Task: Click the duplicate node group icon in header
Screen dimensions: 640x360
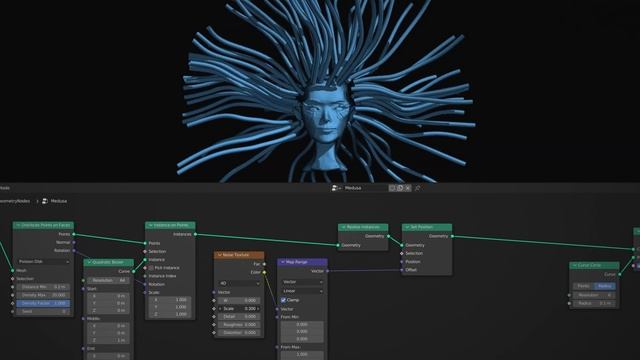Action: pos(400,188)
